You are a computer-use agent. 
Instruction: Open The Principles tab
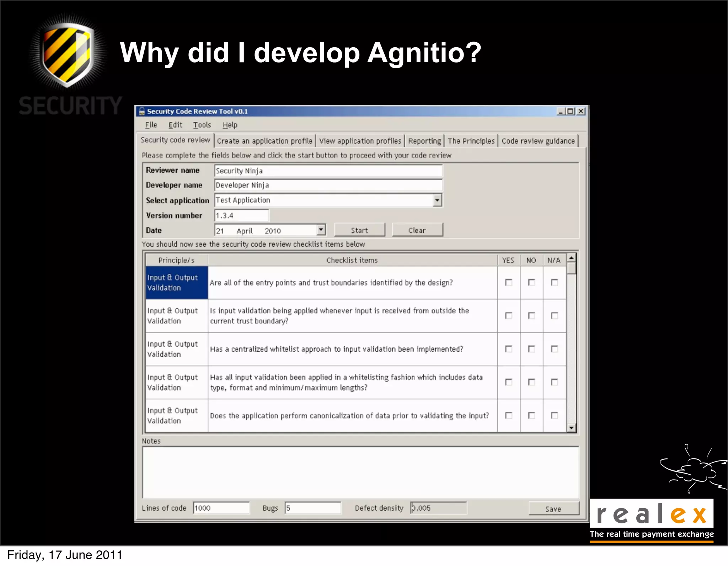point(471,141)
